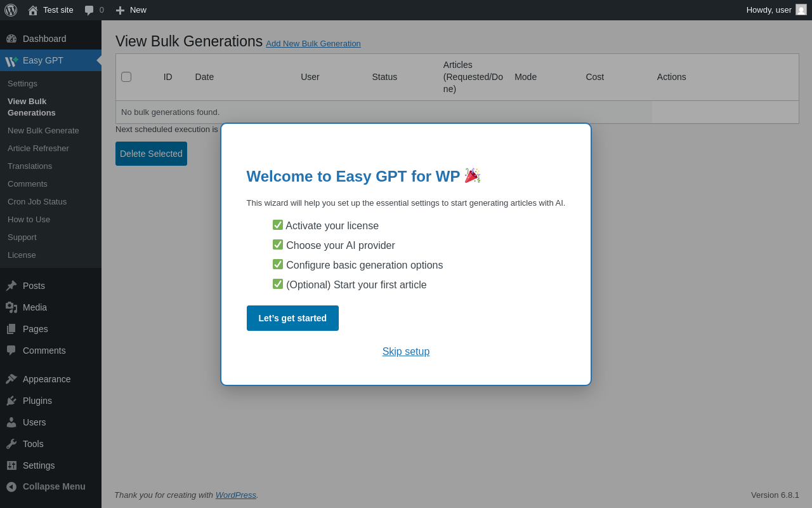Click the sidebar Settings sliders icon
The width and height of the screenshot is (812, 508).
point(11,465)
